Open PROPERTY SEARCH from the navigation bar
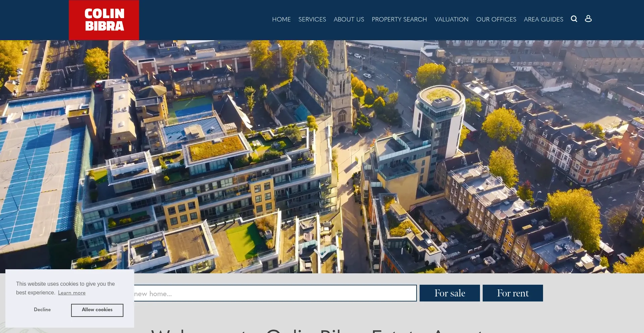The height and width of the screenshot is (333, 644). point(399,19)
